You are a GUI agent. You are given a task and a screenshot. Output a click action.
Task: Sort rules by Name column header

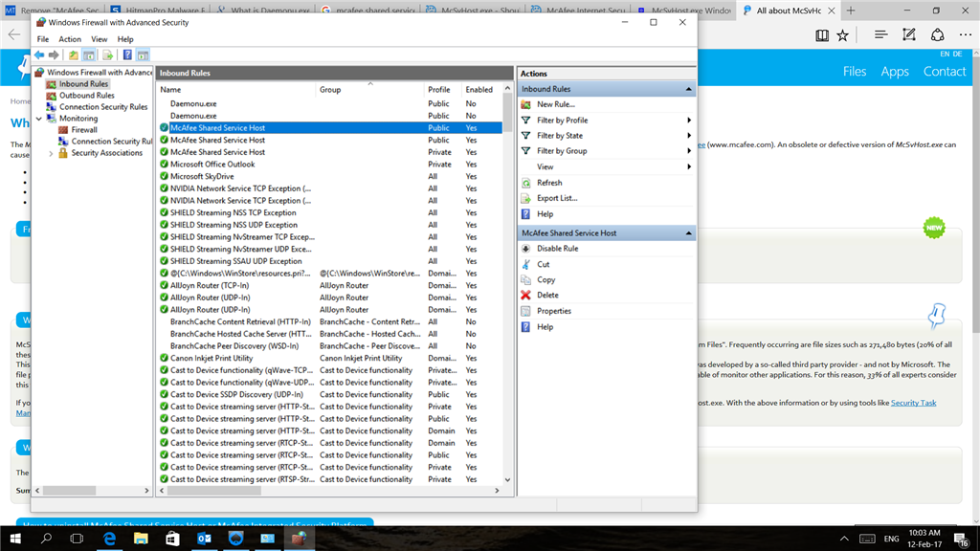(x=236, y=90)
